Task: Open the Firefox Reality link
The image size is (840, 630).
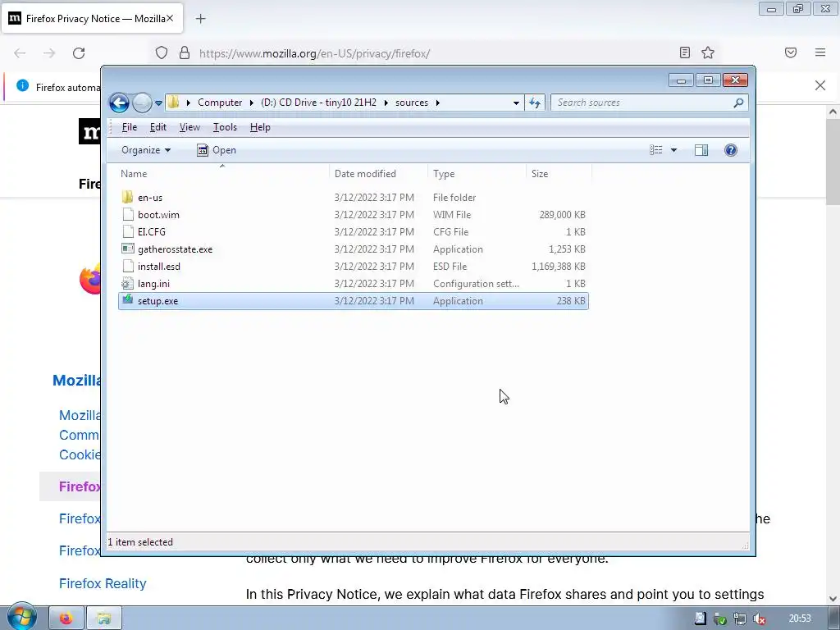Action: click(103, 583)
